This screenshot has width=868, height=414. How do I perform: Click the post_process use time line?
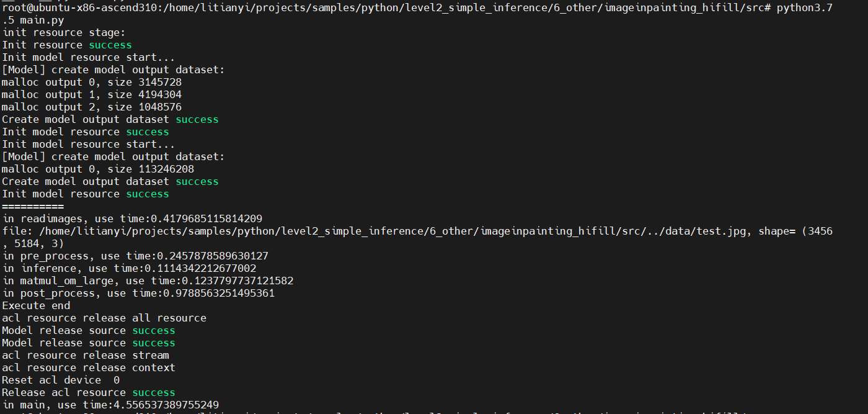[138, 293]
